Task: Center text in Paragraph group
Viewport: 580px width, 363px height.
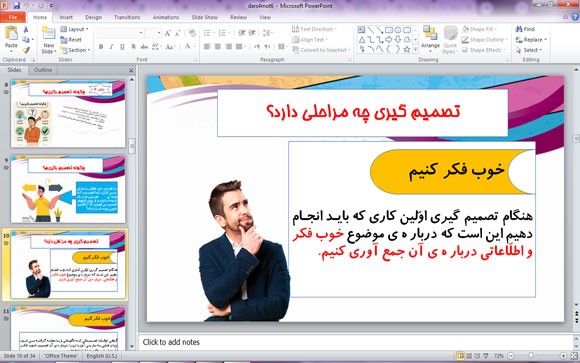Action: pyautogui.click(x=218, y=47)
